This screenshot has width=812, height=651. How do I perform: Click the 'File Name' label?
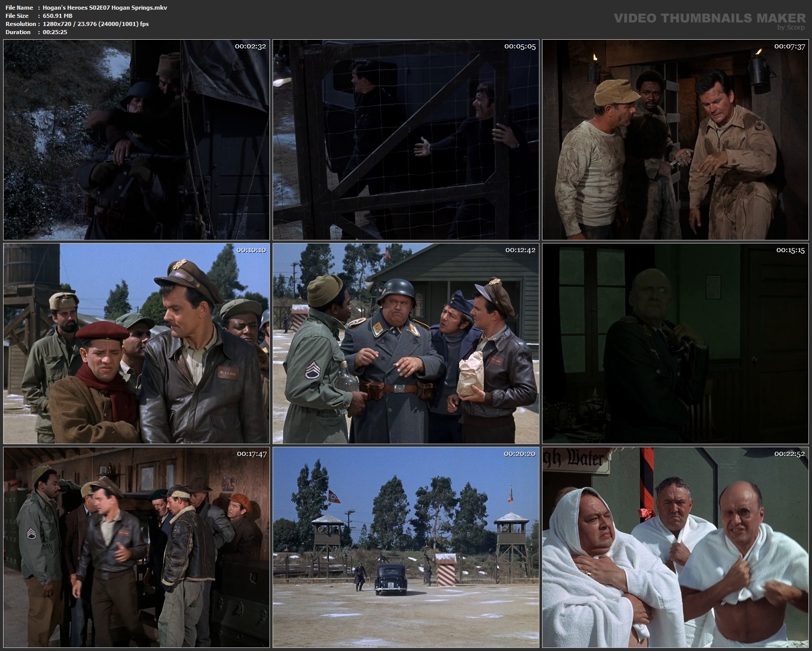click(x=19, y=8)
